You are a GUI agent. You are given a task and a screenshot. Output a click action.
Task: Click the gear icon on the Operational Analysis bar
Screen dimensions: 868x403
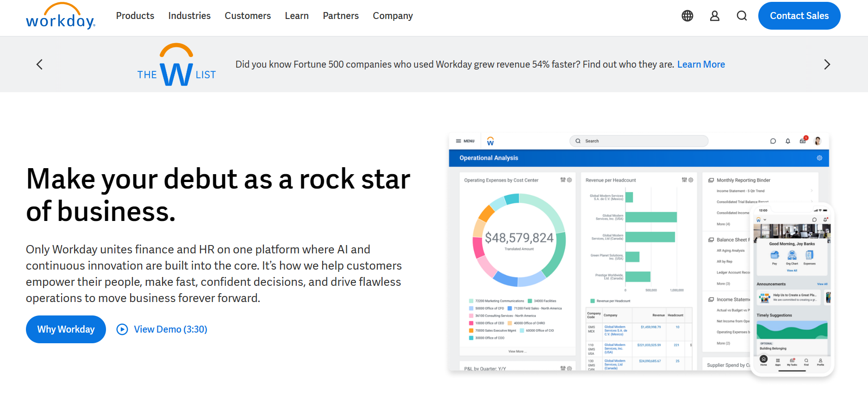819,158
